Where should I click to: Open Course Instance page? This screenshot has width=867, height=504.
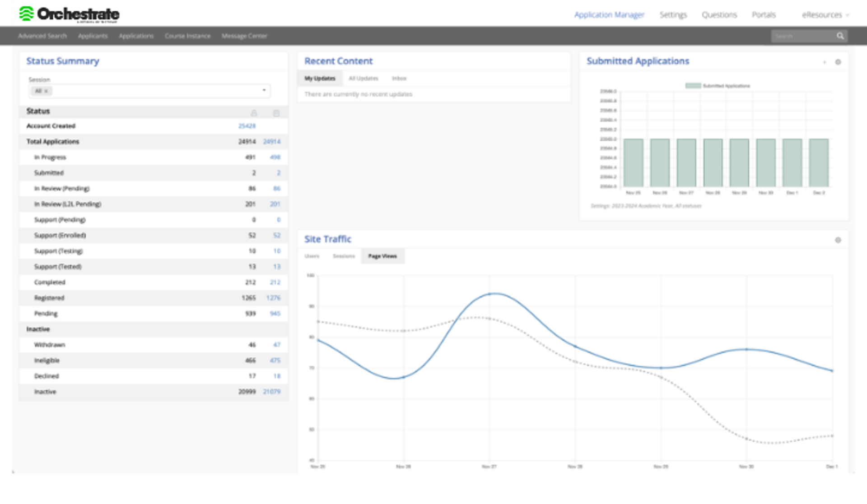(x=187, y=36)
